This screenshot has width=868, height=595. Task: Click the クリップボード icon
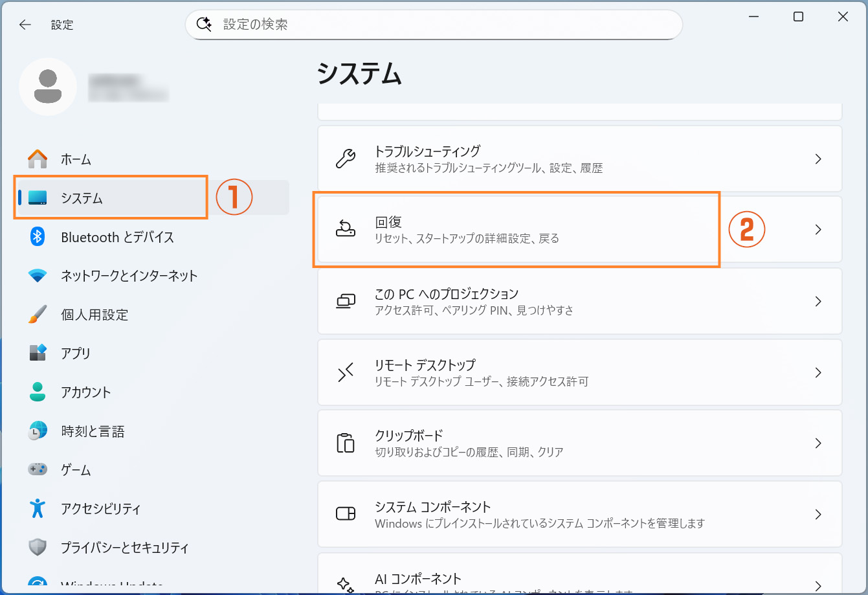(346, 443)
